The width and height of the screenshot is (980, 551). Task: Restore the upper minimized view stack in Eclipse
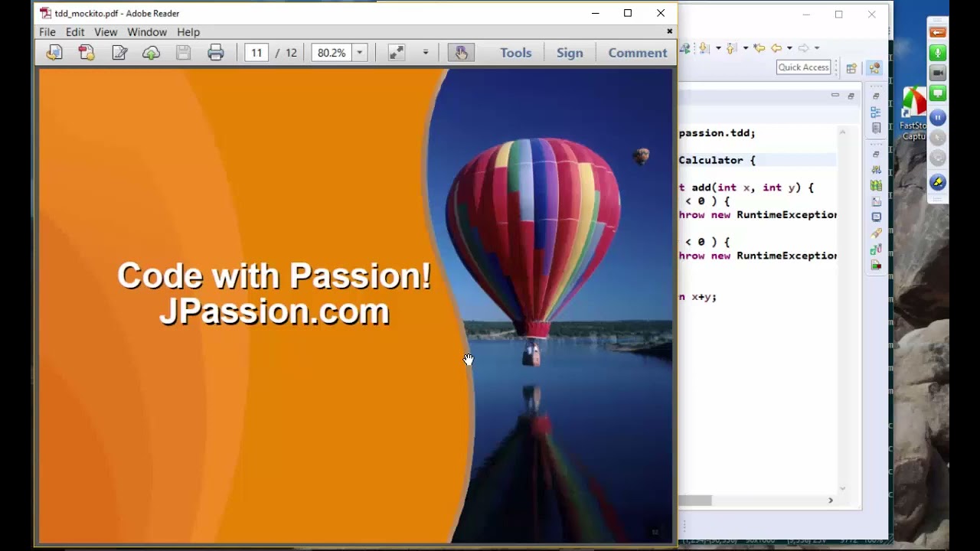pos(876,96)
